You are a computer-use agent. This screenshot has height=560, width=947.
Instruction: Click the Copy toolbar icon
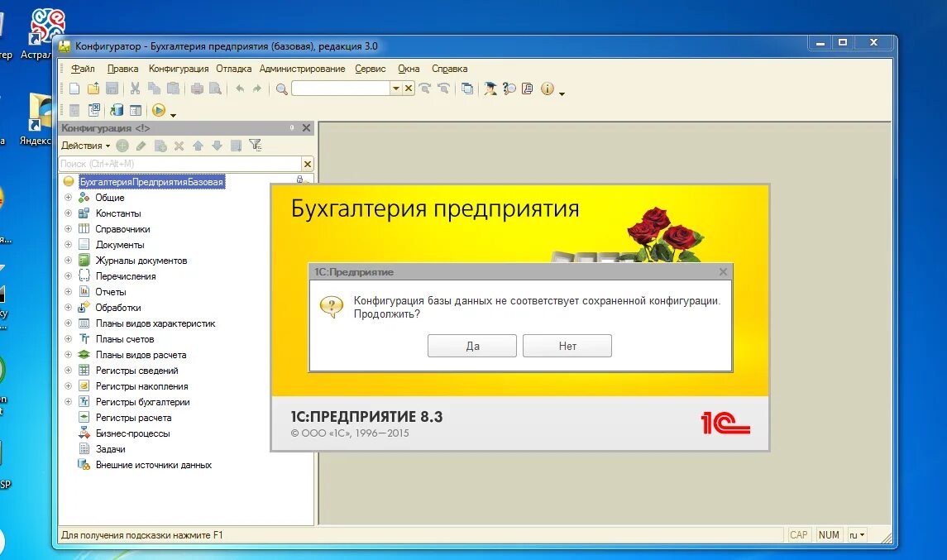coord(154,89)
